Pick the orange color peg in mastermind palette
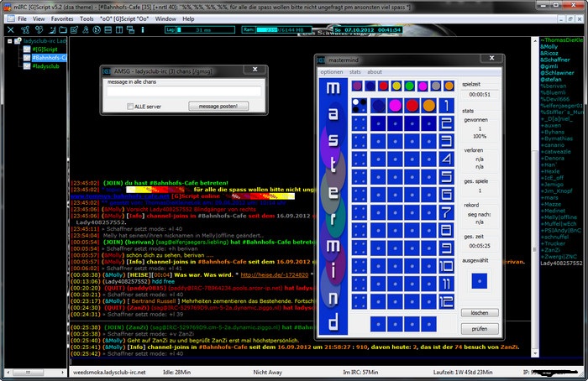The width and height of the screenshot is (588, 381). click(449, 86)
